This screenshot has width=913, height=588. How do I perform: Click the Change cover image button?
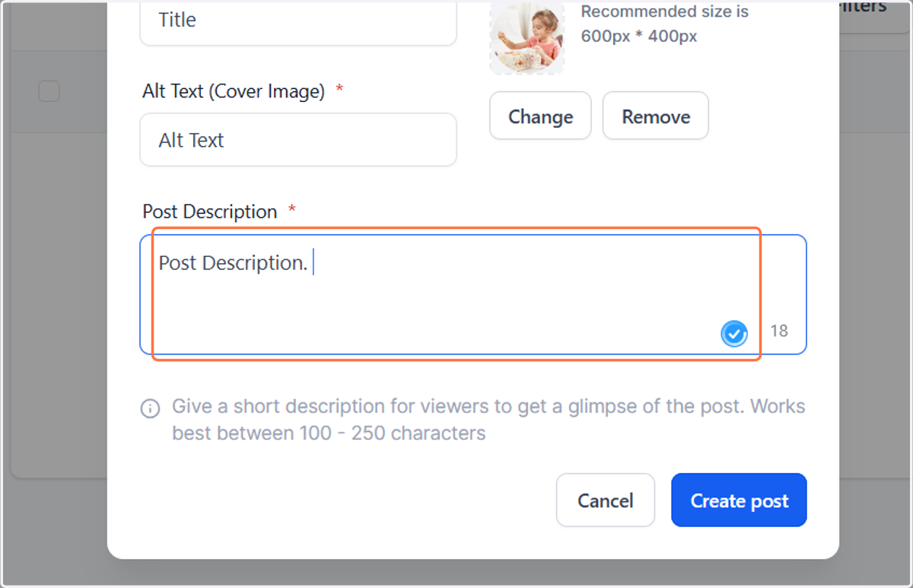pos(540,116)
